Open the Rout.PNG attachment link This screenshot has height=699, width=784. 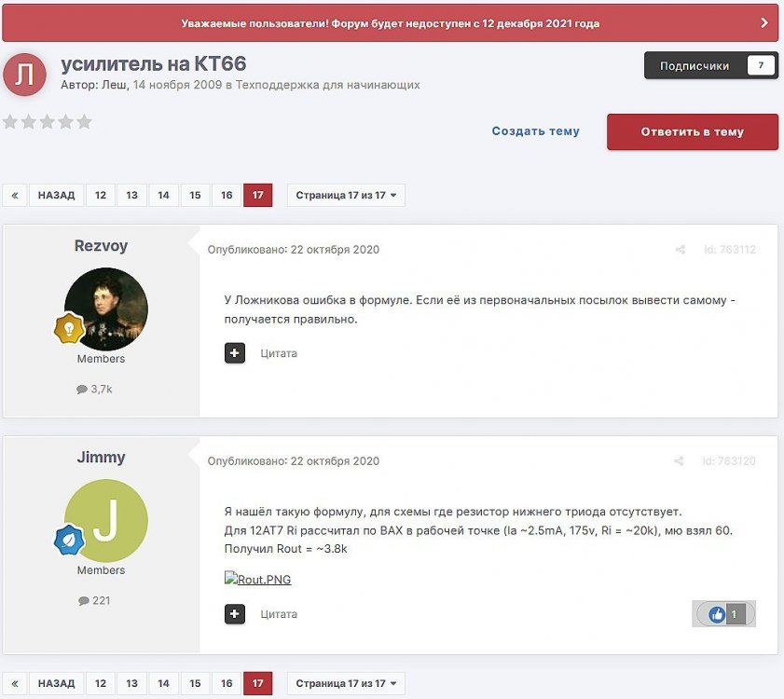click(258, 580)
